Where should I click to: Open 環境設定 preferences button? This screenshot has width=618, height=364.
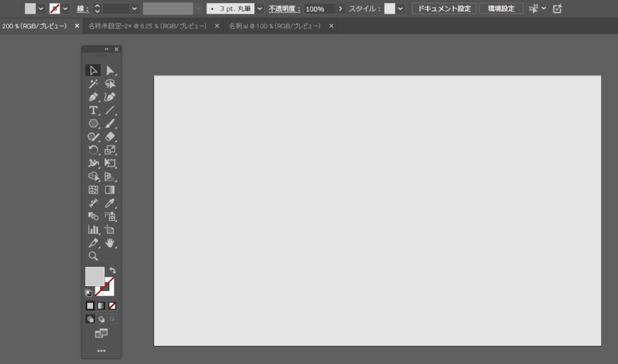tap(501, 8)
